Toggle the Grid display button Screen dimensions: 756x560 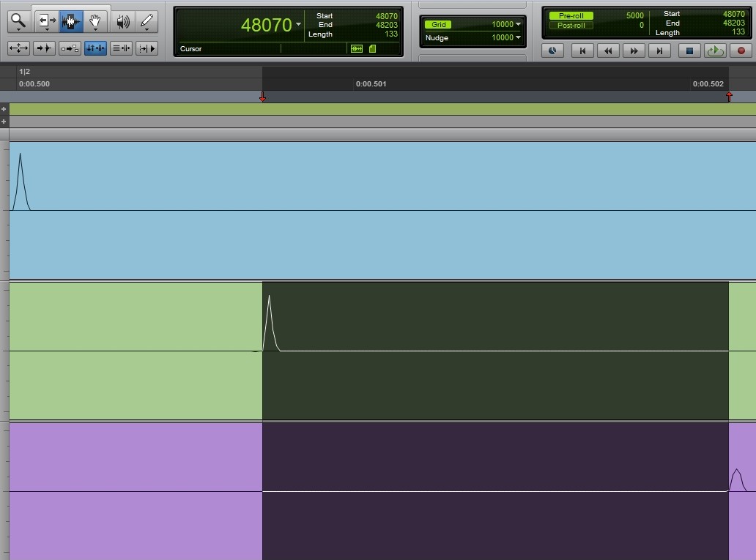point(438,24)
